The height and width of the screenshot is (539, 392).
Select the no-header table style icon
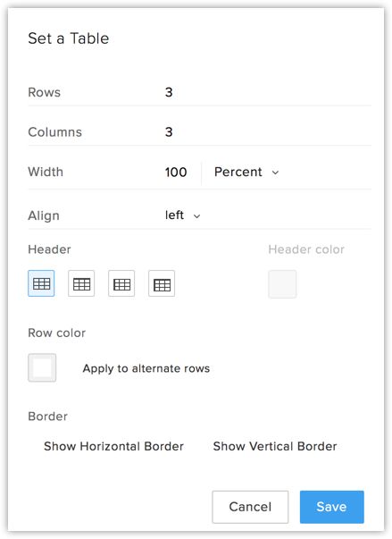coord(41,283)
